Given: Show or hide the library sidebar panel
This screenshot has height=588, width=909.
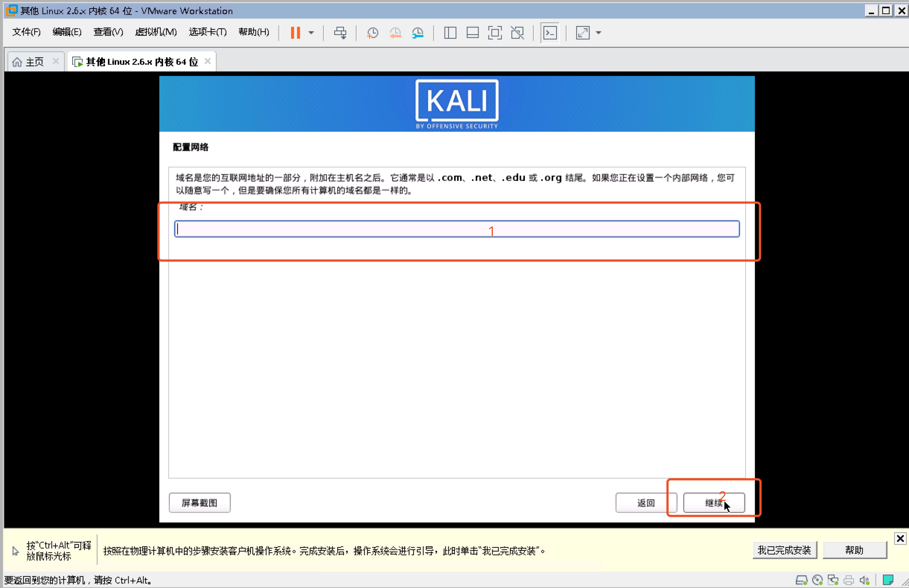Looking at the screenshot, I should 450,33.
